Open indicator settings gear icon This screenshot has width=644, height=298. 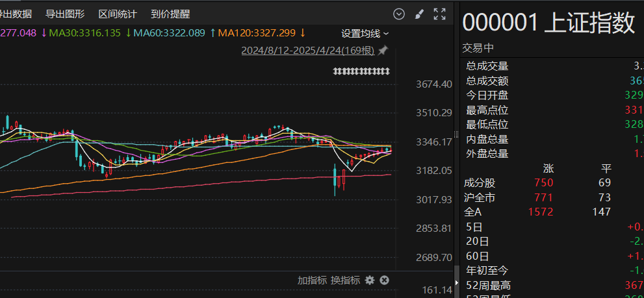370,280
